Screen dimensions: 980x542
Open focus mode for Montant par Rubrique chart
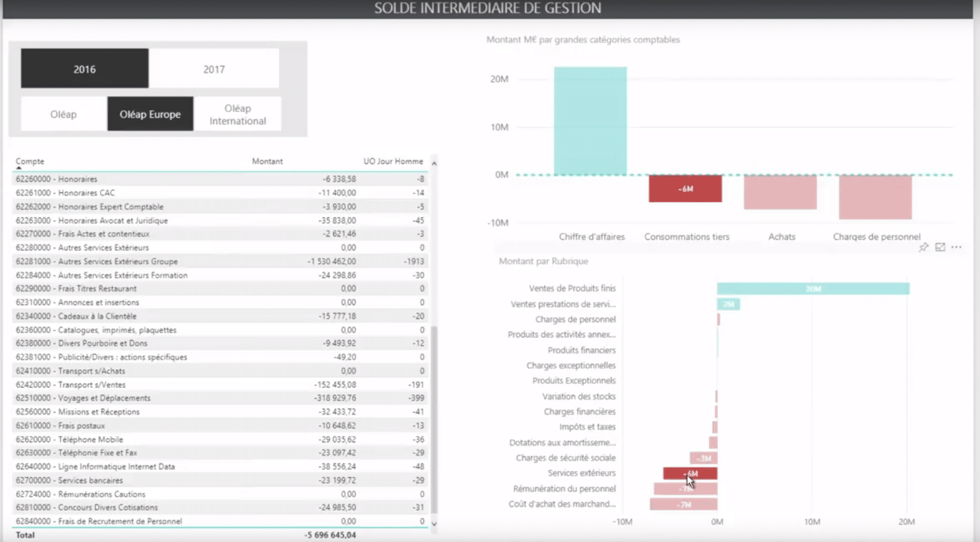(x=942, y=247)
